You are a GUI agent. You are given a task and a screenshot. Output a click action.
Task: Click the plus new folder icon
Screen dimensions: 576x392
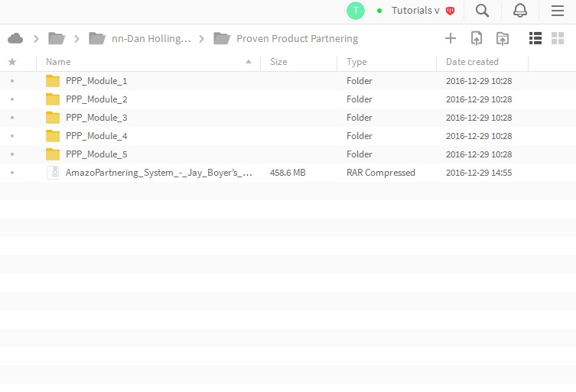coord(451,38)
